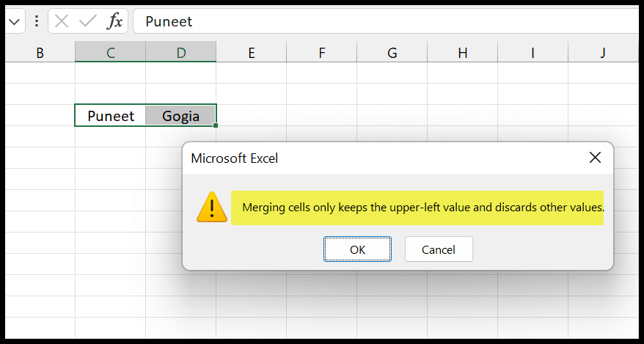This screenshot has height=344, width=644.
Task: Select column D header
Action: click(x=180, y=53)
